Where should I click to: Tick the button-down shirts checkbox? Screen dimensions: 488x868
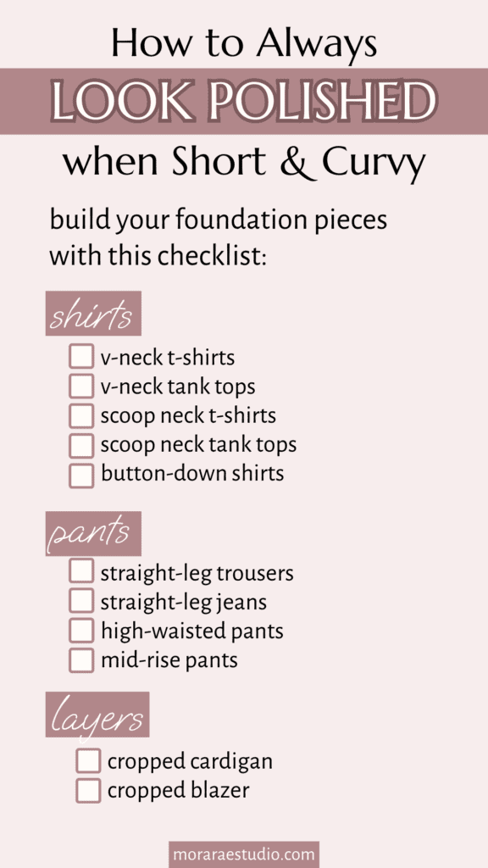pyautogui.click(x=81, y=475)
